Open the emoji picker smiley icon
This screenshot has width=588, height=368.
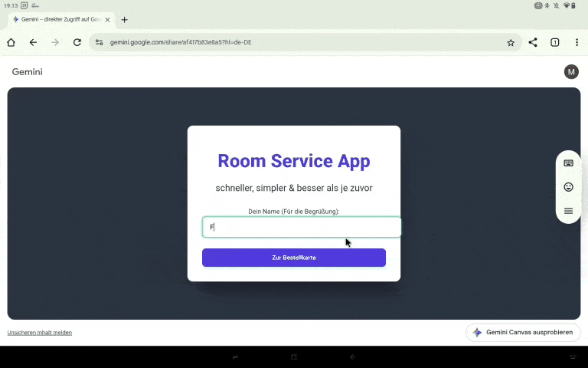click(568, 187)
